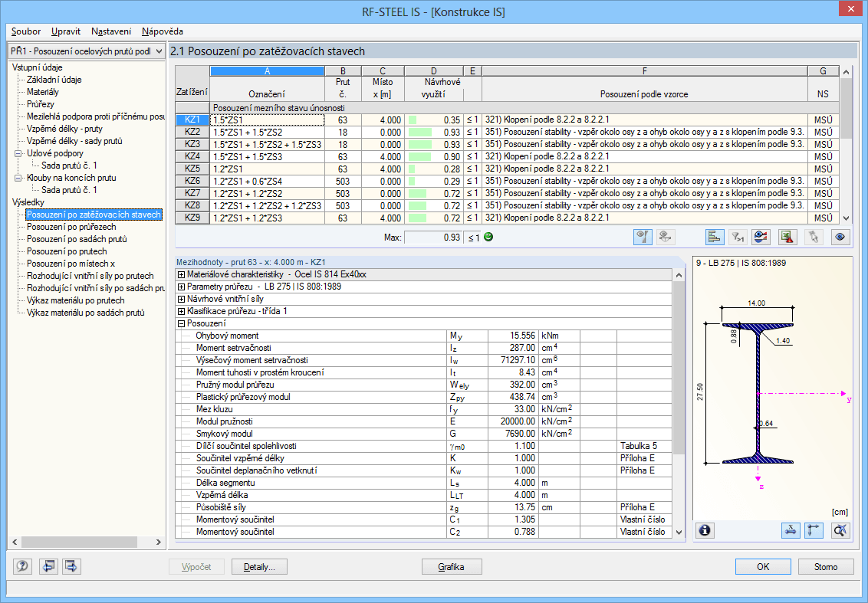Click the eye view mode icon
The height and width of the screenshot is (603, 868).
pyautogui.click(x=841, y=237)
